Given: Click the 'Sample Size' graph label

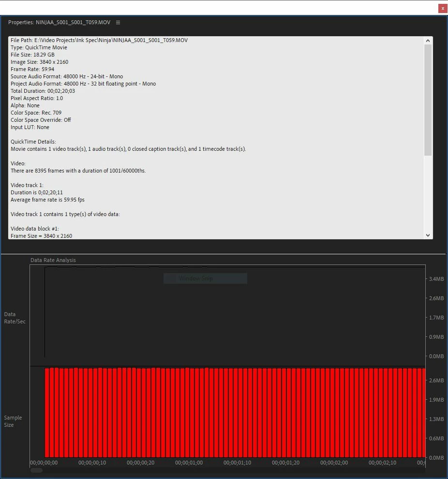Looking at the screenshot, I should click(x=13, y=421).
